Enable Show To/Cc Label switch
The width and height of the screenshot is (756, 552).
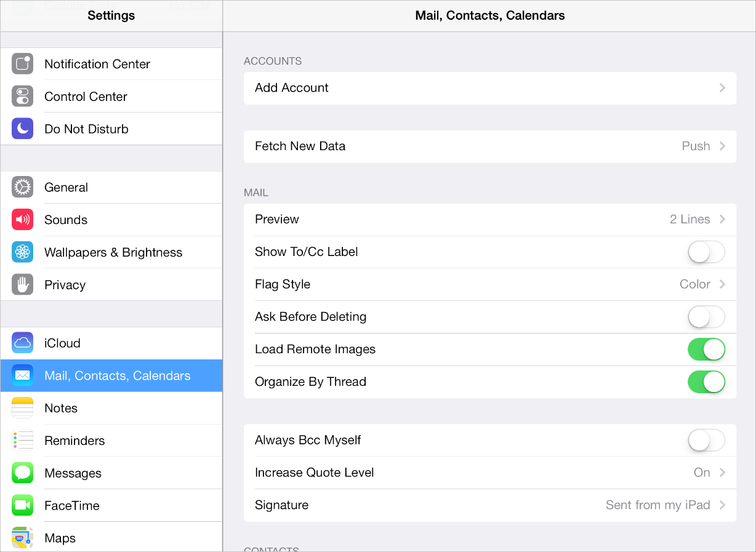pos(706,252)
